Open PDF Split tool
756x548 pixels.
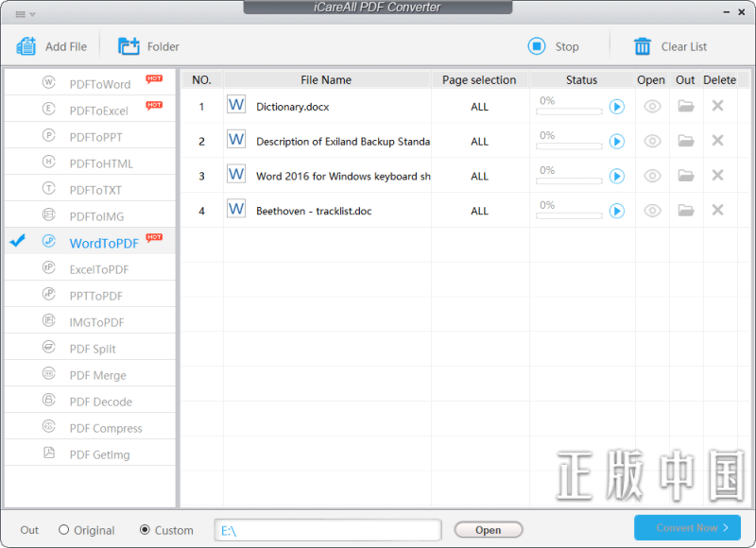(x=90, y=348)
